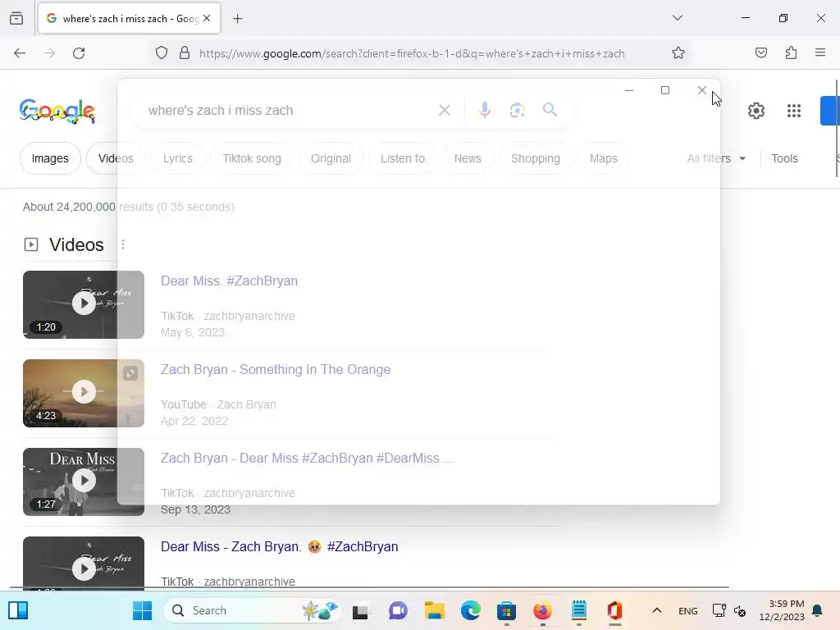Open Task View on taskbar
The height and width of the screenshot is (630, 840).
[x=360, y=610]
